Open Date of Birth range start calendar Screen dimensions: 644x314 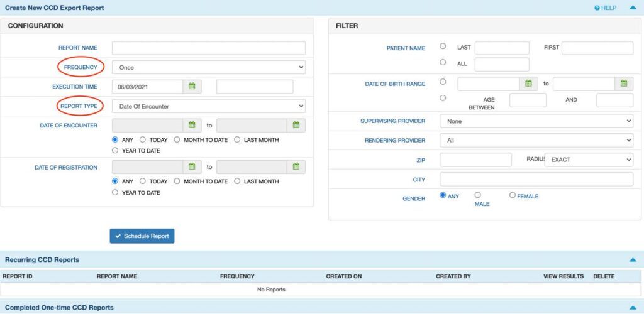[528, 84]
